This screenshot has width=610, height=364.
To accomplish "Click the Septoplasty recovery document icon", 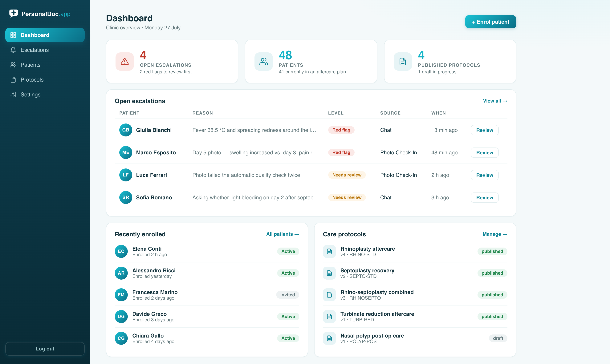I will coord(329,273).
